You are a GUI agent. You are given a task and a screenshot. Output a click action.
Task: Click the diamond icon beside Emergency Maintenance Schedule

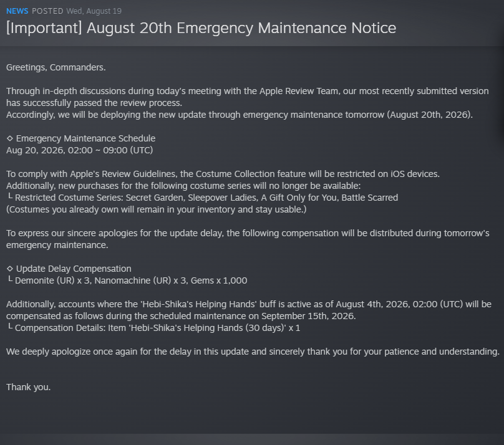[x=10, y=138]
